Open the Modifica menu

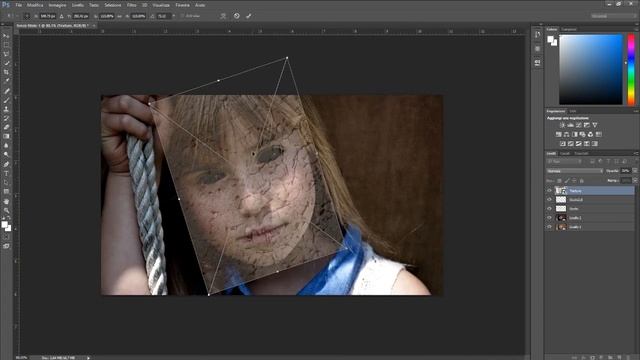(x=35, y=5)
